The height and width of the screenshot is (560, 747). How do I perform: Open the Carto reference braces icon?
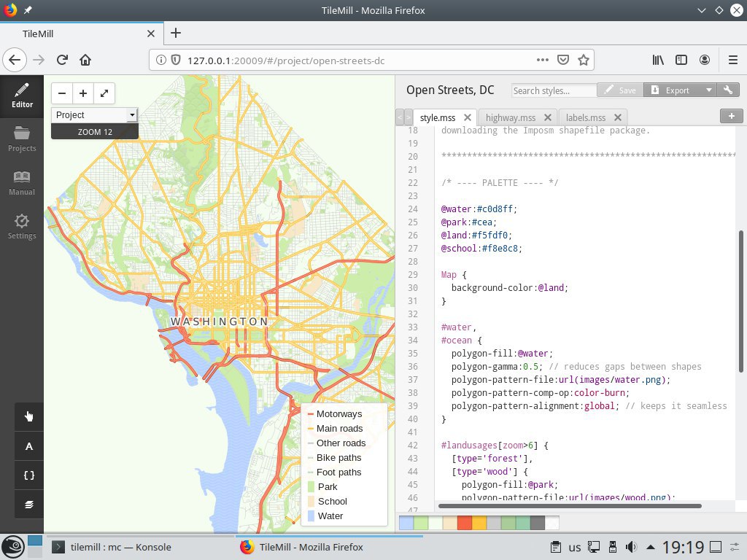(29, 475)
